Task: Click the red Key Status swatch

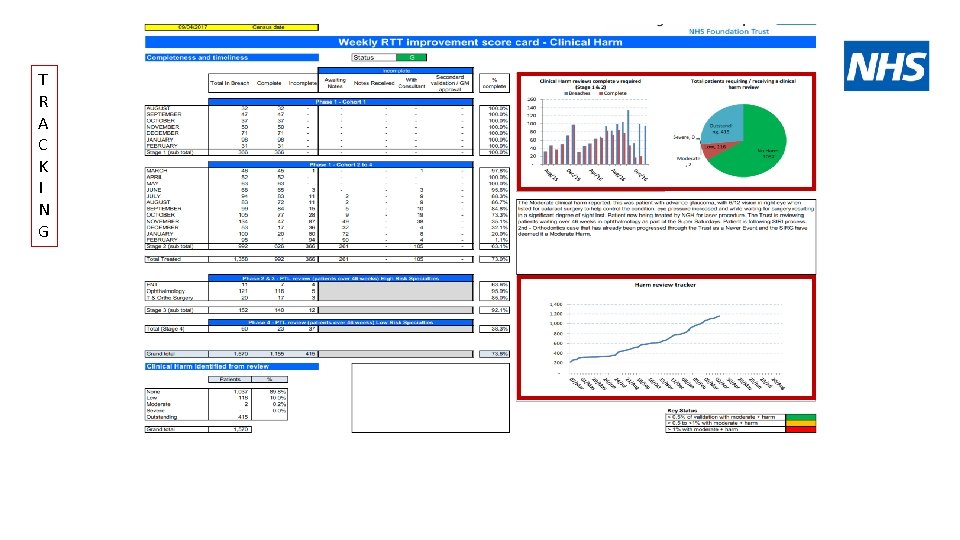Action: pos(801,429)
